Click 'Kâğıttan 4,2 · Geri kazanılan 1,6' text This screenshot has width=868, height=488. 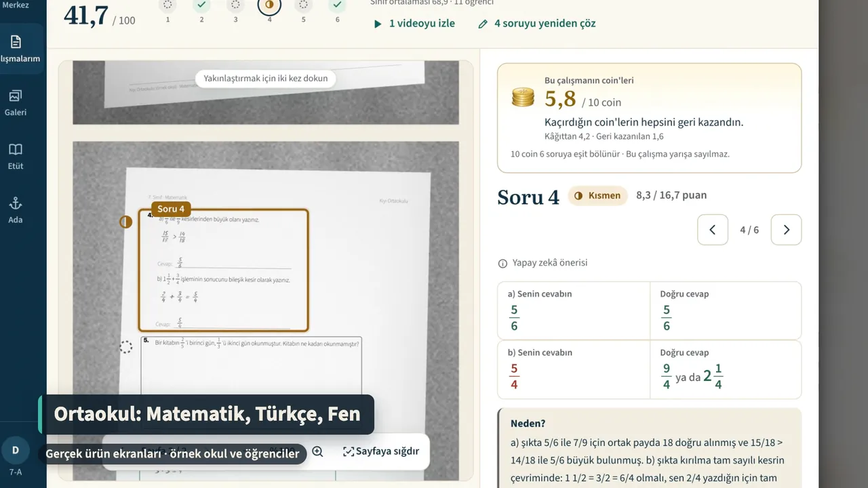604,136
